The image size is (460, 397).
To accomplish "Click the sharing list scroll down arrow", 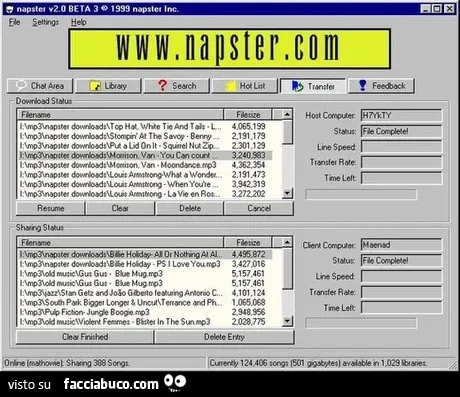I will [x=287, y=321].
